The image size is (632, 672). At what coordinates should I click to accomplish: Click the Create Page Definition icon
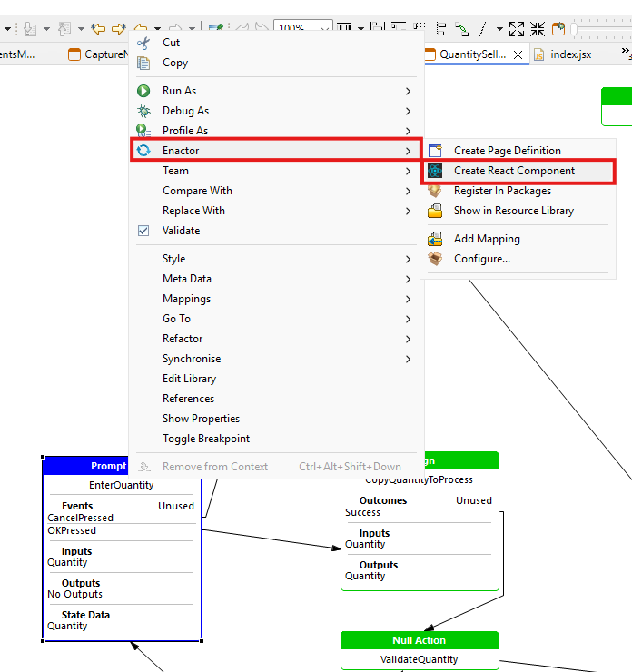coord(435,151)
